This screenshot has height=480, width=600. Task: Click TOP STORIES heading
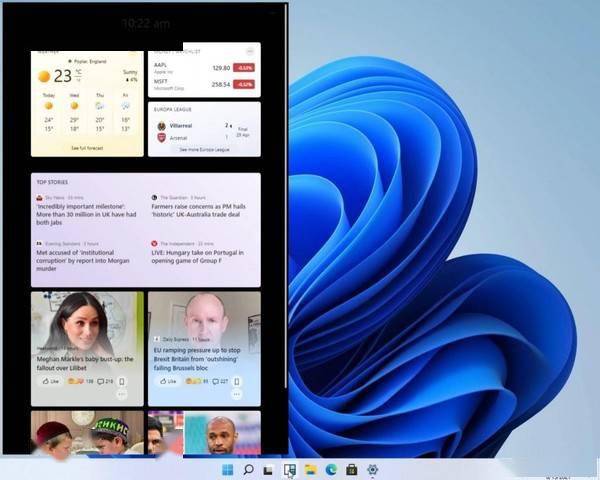(52, 182)
